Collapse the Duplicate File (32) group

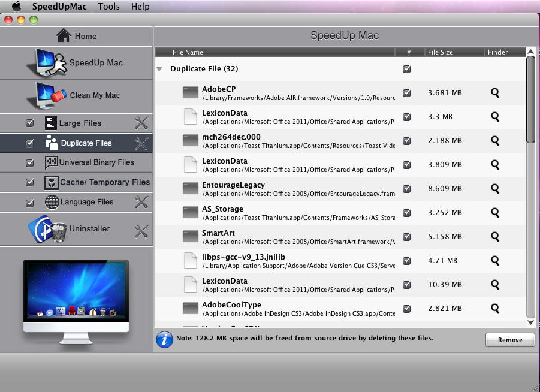(x=159, y=70)
